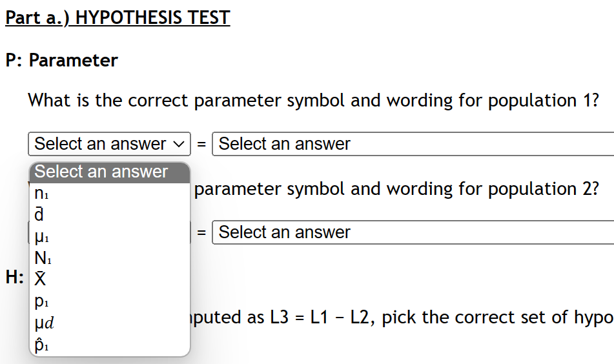
Task: Click the equals sign in population 1 row
Action: 201,145
